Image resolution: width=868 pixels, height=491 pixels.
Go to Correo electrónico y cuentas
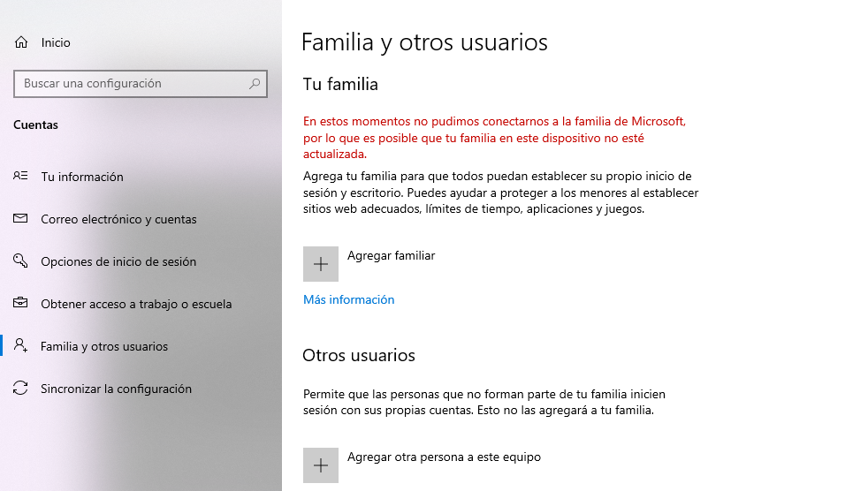tap(118, 219)
